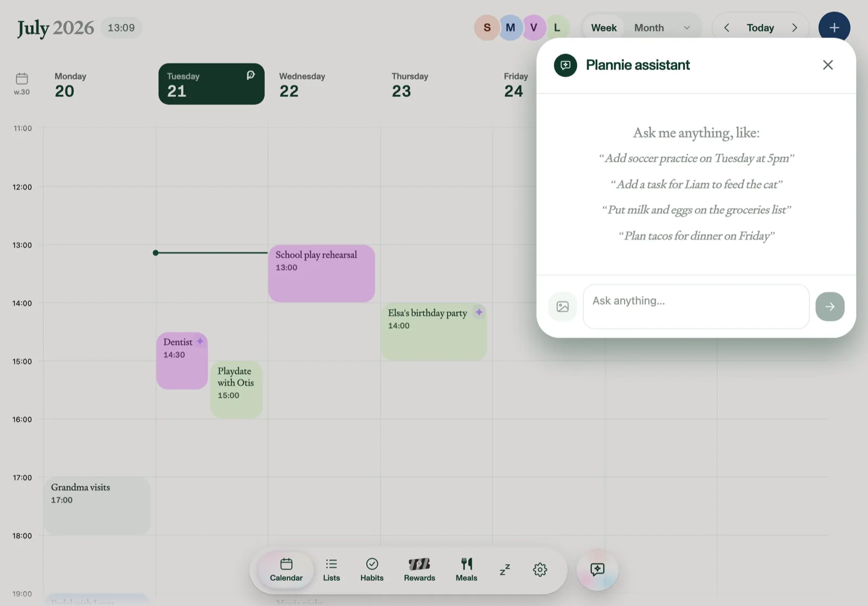The width and height of the screenshot is (868, 606).
Task: Open Playdate with Otis event
Action: coord(237,390)
